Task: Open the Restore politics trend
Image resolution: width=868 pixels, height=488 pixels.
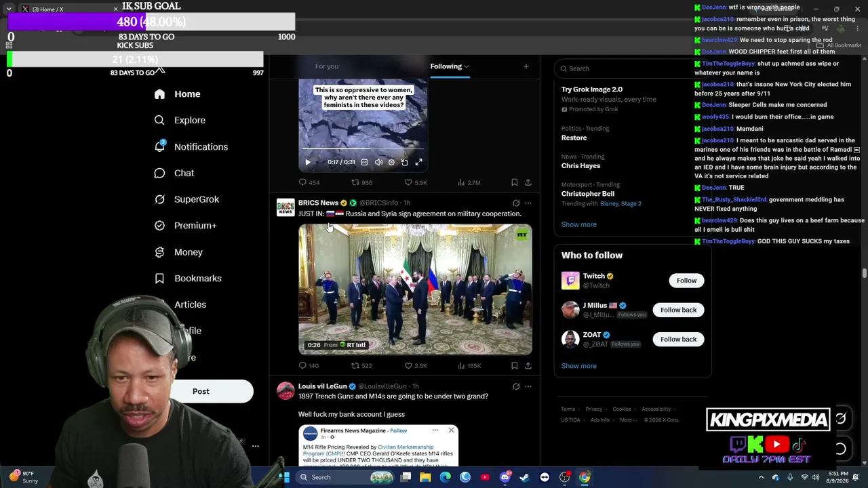Action: pos(585,134)
